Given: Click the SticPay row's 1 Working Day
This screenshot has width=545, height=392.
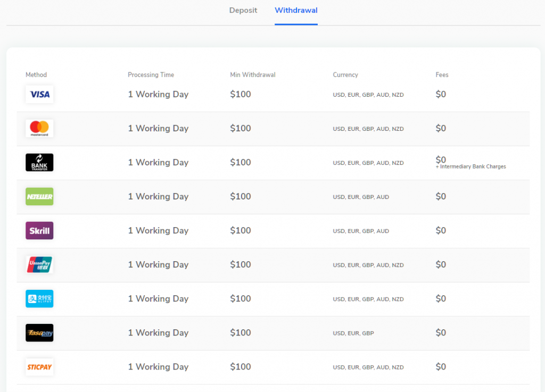Looking at the screenshot, I should point(158,367).
